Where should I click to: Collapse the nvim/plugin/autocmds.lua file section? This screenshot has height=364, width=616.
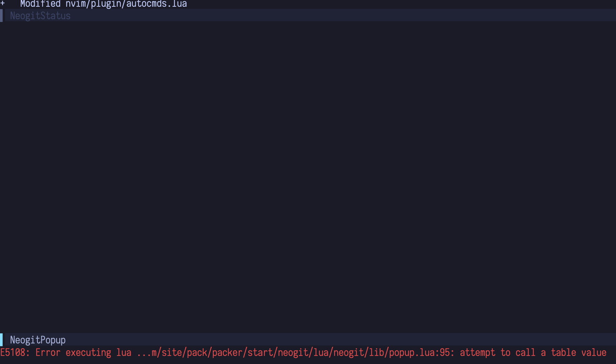tap(101, 3)
